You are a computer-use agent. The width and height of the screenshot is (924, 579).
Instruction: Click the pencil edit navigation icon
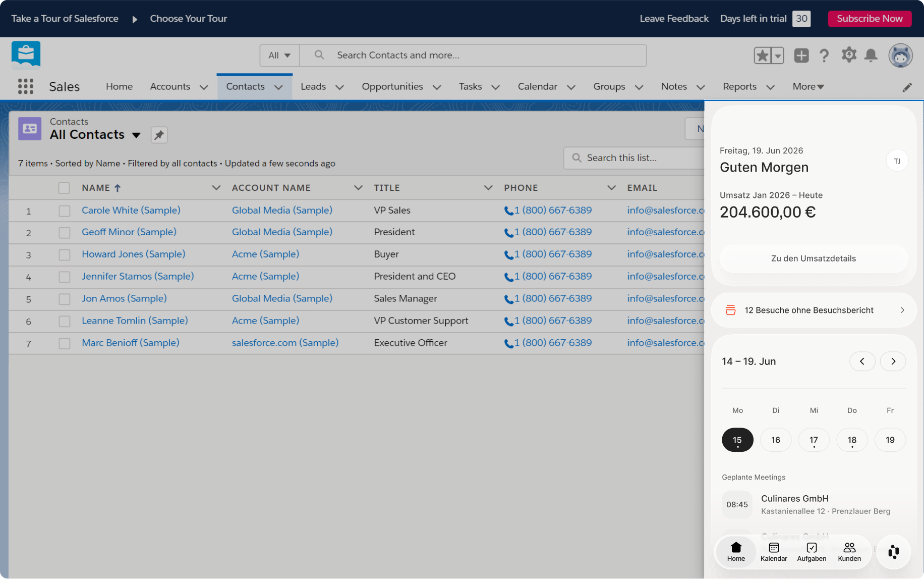point(907,87)
